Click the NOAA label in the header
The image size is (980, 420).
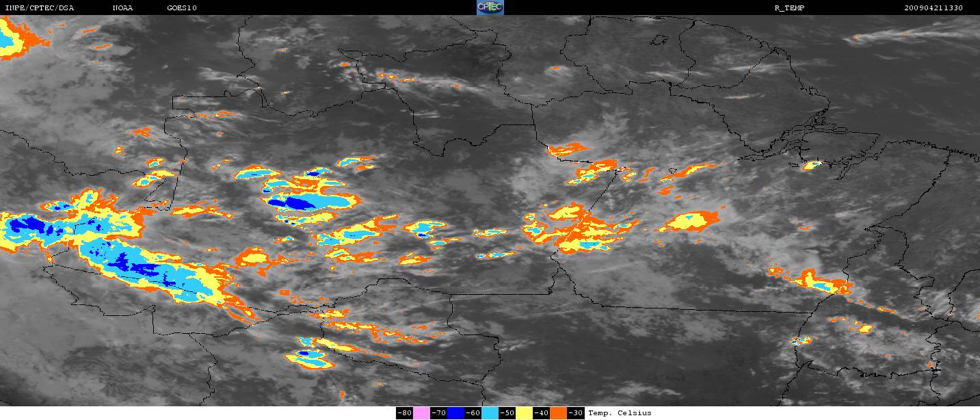[x=122, y=8]
